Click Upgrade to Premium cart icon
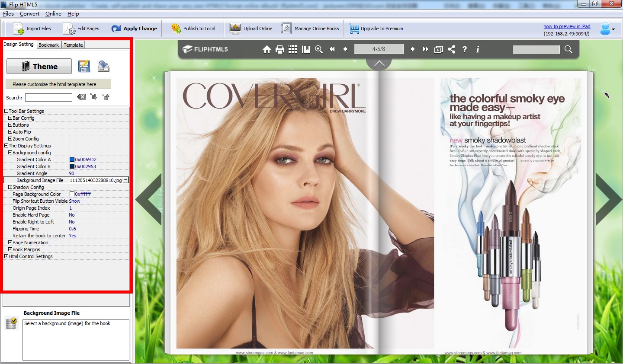The image size is (623, 364). (354, 29)
